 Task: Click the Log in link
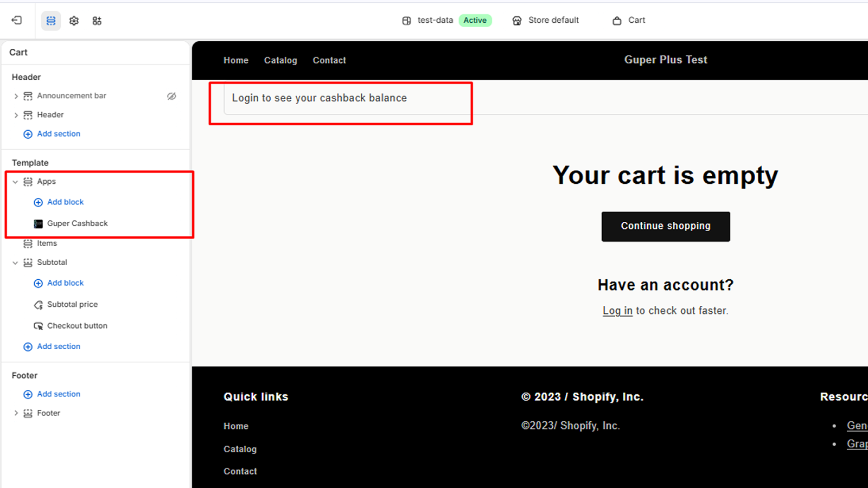[617, 311]
